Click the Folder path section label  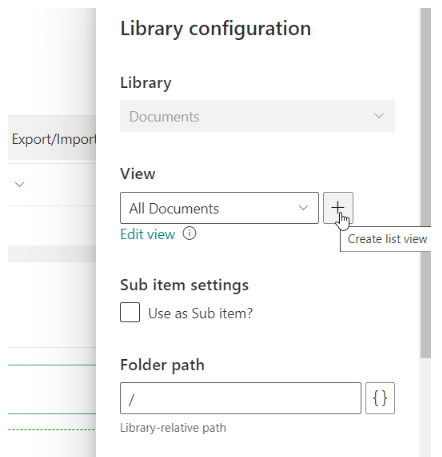click(x=162, y=365)
